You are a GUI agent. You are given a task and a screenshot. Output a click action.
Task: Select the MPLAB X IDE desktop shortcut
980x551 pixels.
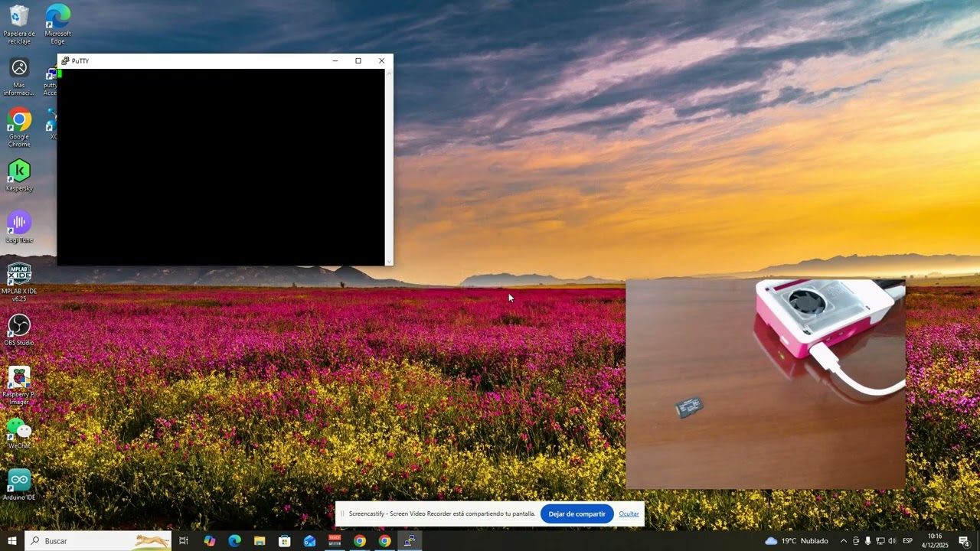click(x=19, y=282)
